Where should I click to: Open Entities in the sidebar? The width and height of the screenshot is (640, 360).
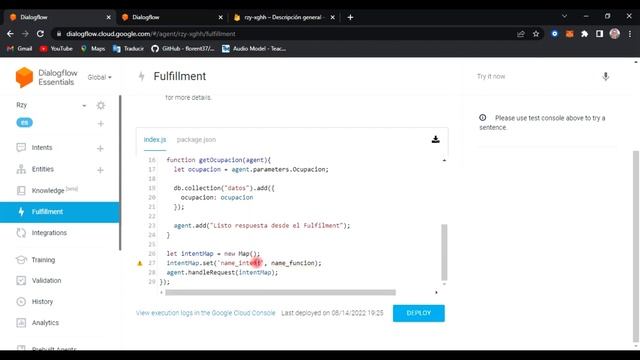42,169
